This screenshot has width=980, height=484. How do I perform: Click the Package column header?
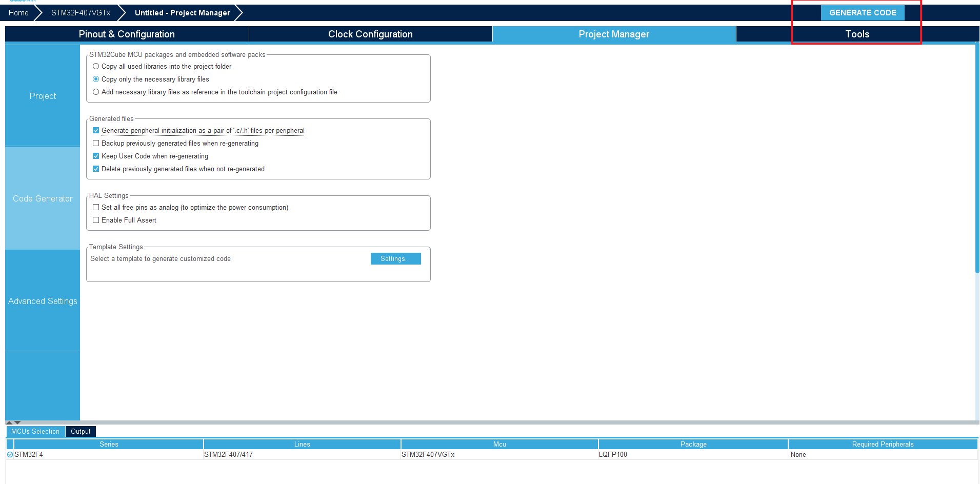(x=693, y=444)
